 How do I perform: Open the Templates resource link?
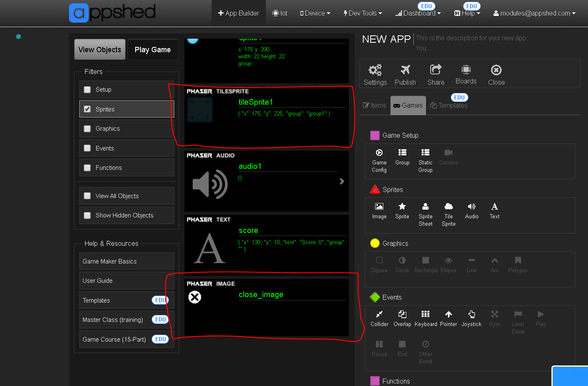click(x=127, y=300)
